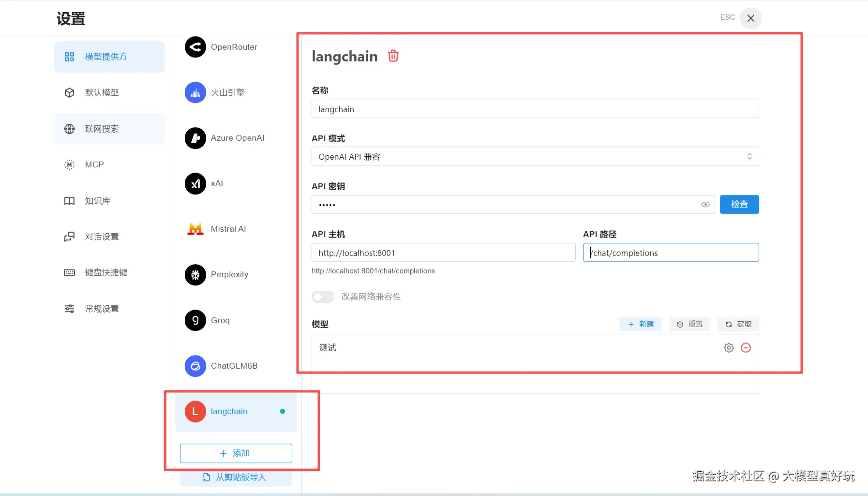Focus the API 路径 input field
This screenshot has width=868, height=496.
click(671, 253)
